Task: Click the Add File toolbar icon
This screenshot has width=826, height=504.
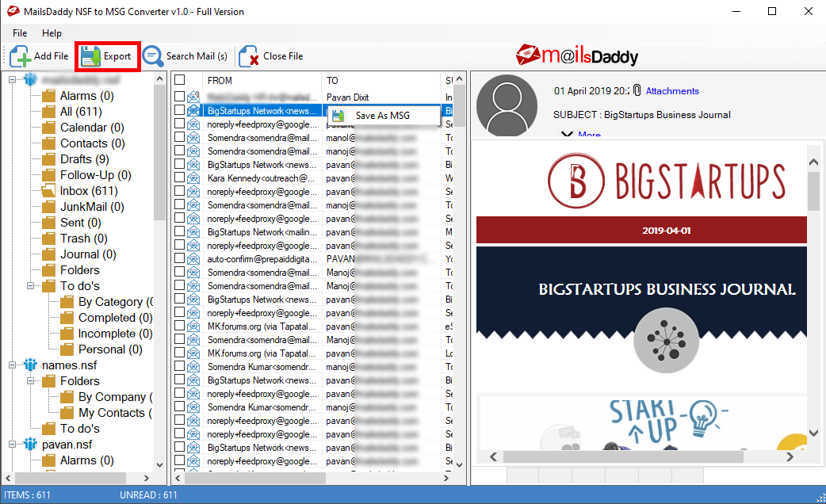Action: tap(21, 56)
